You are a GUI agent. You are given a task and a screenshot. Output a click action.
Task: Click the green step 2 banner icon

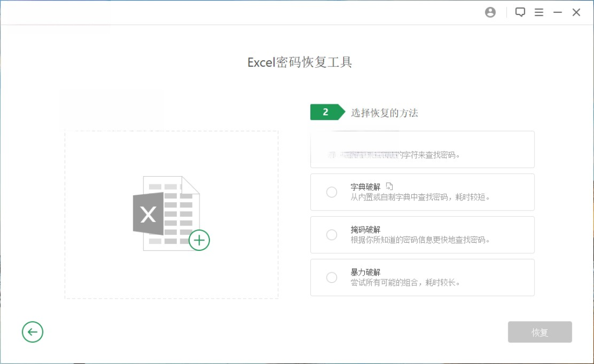tap(325, 111)
